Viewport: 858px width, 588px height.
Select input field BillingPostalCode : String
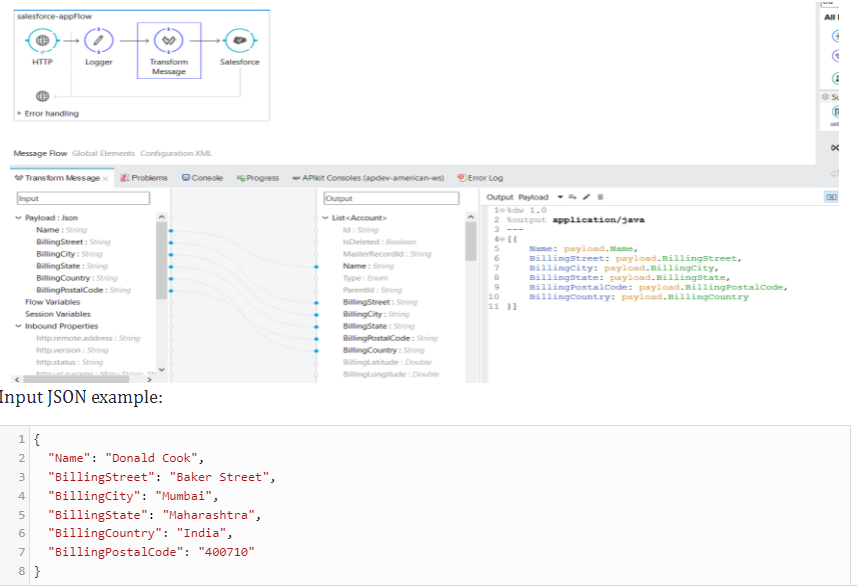(84, 290)
